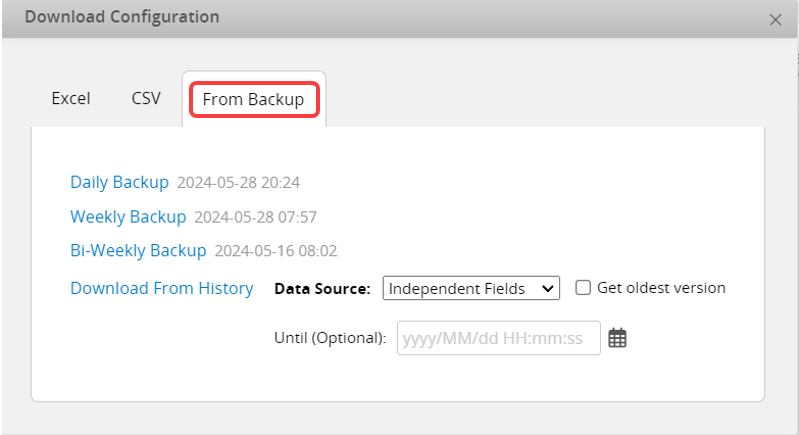Focus the Until date-time input field

(498, 338)
